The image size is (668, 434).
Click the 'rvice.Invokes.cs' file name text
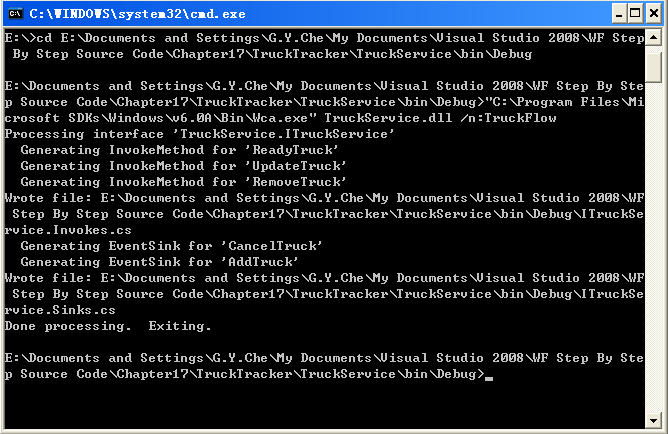coord(68,230)
